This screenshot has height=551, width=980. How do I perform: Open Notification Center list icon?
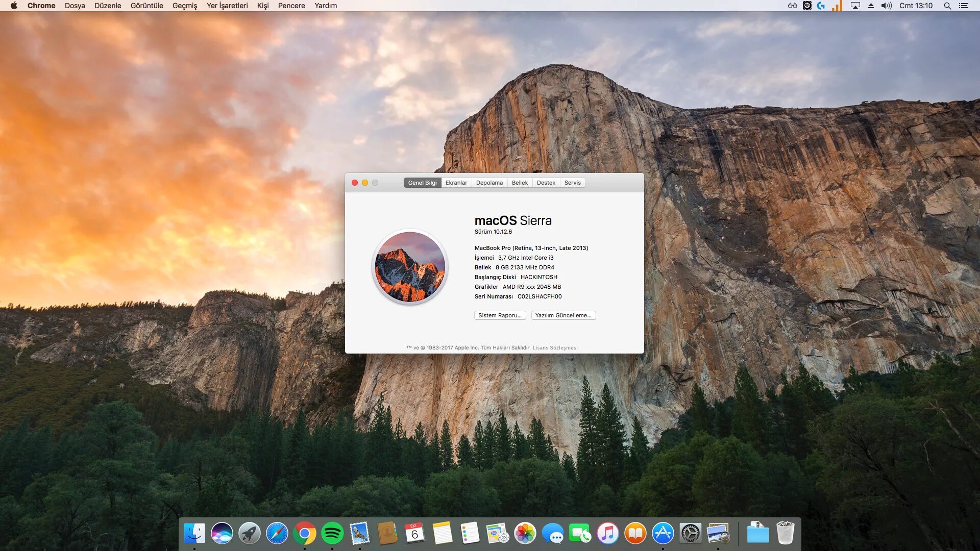964,6
